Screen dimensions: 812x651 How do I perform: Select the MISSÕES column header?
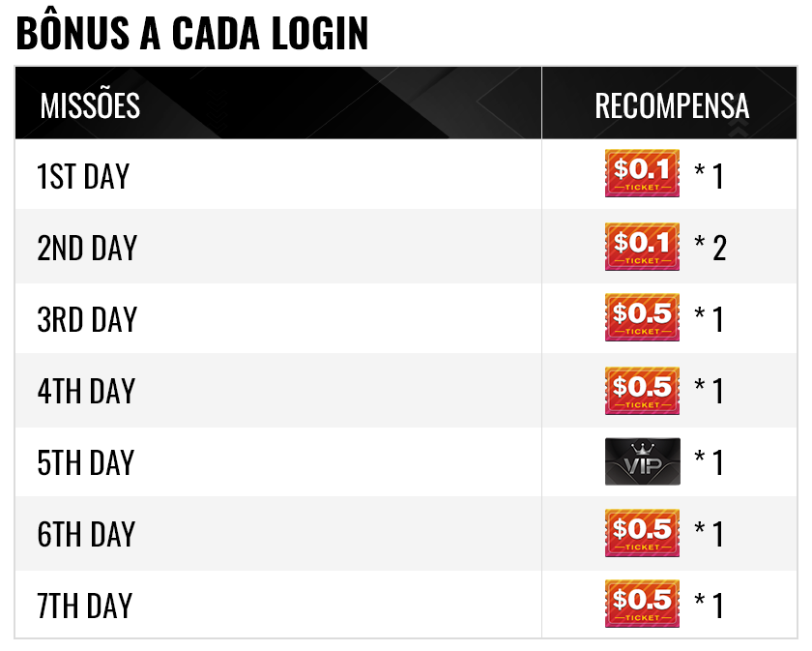(x=90, y=105)
